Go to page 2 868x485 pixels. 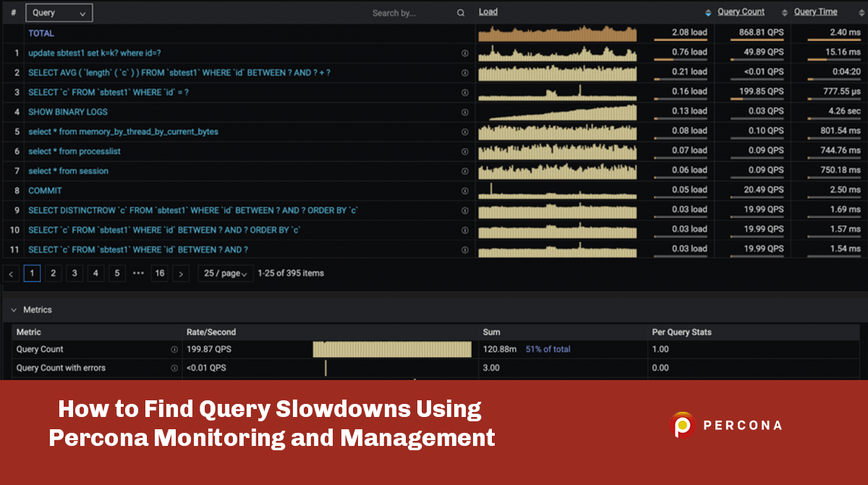pyautogui.click(x=53, y=274)
